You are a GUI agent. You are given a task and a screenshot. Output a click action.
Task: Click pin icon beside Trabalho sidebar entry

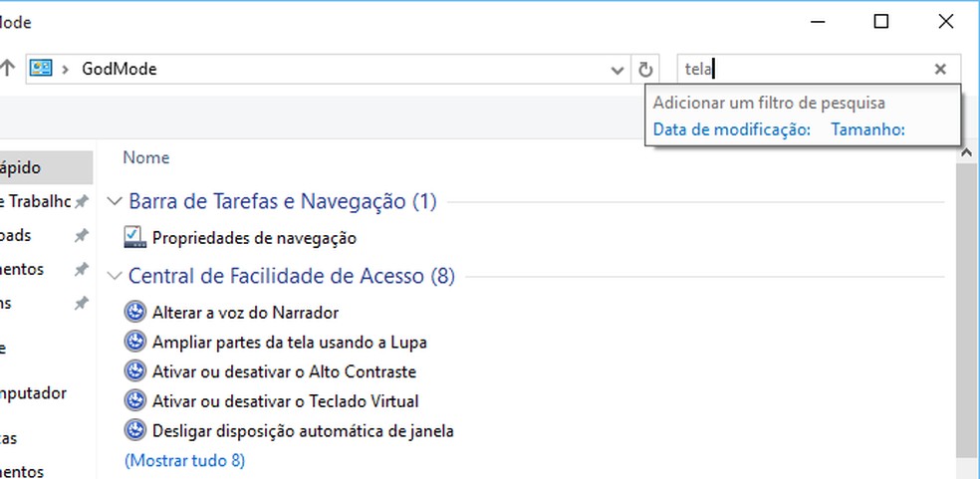coord(82,202)
